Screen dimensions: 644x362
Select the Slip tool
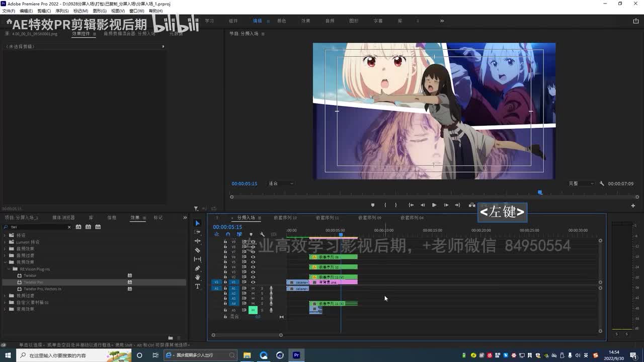point(197,259)
